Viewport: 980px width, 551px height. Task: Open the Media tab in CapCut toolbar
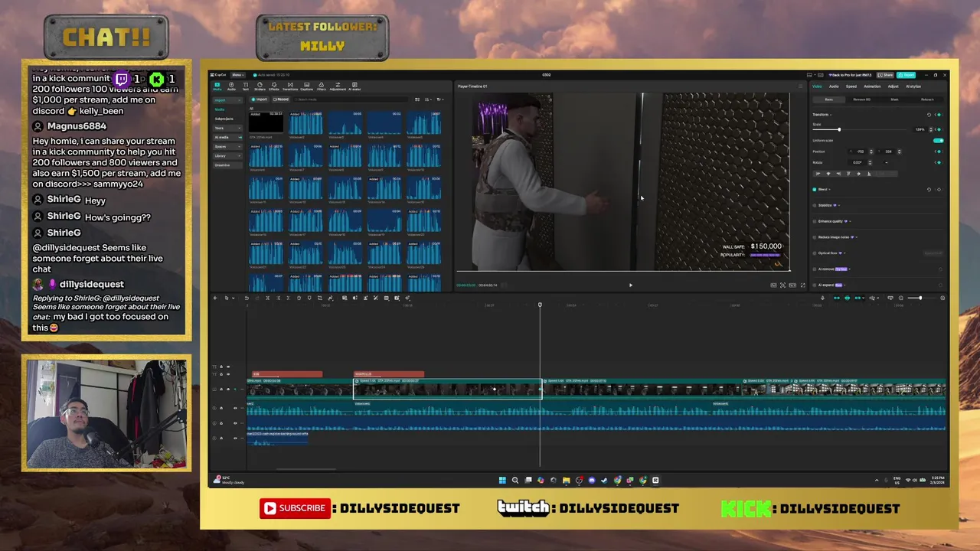click(x=217, y=86)
